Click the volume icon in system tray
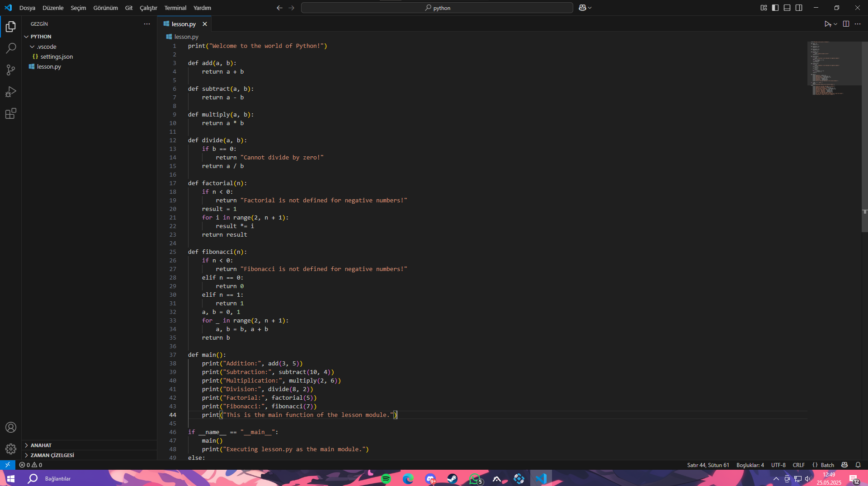 click(808, 479)
